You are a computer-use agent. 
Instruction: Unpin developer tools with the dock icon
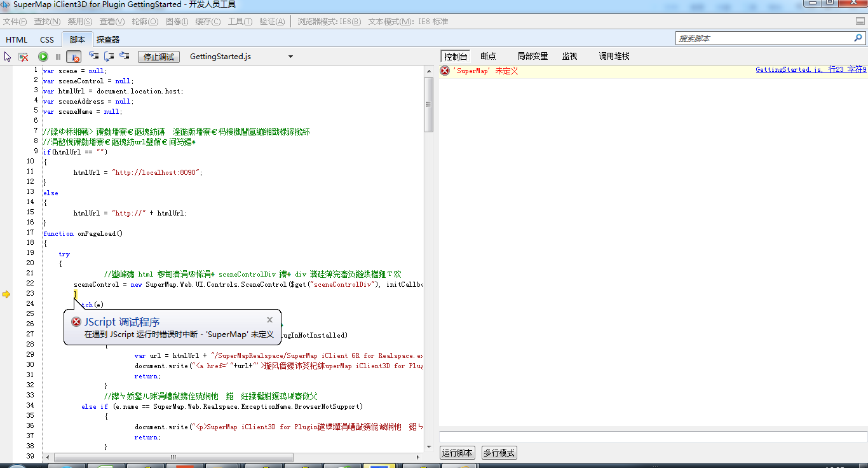pyautogui.click(x=860, y=22)
